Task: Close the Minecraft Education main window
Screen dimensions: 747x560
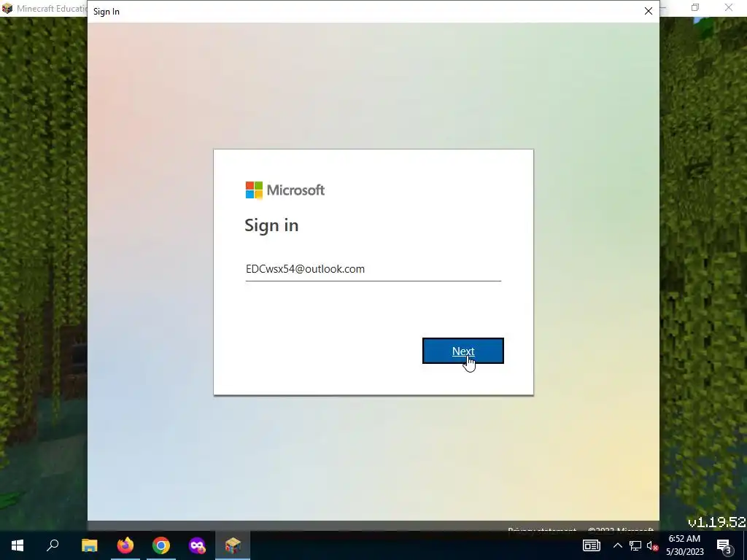Action: pyautogui.click(x=729, y=7)
